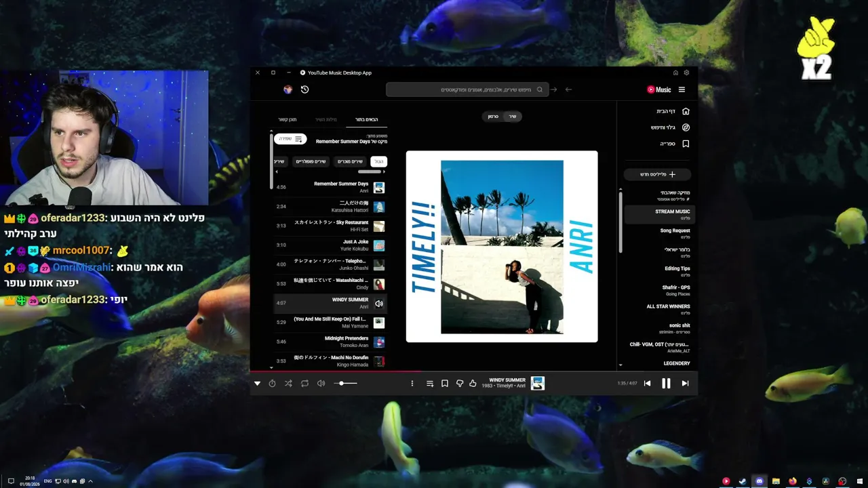Open the three-dot more actions menu
Image resolution: width=868 pixels, height=488 pixels.
coord(412,384)
